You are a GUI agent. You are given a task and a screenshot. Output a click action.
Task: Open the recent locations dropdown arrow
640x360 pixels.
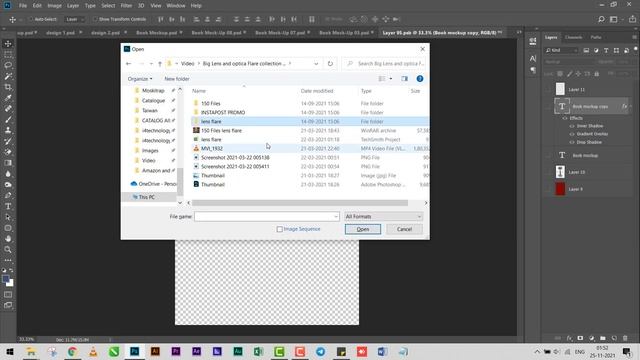point(151,64)
